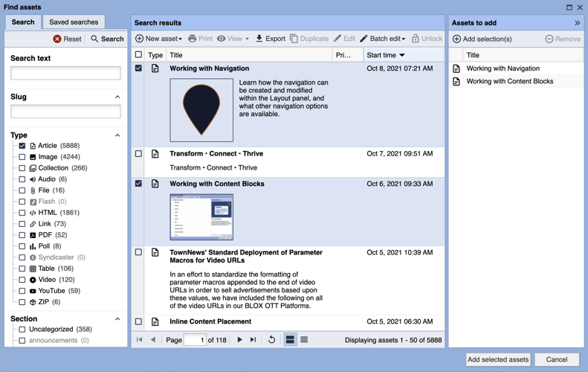
Task: Open the Batch edit dropdown menu
Action: 383,39
